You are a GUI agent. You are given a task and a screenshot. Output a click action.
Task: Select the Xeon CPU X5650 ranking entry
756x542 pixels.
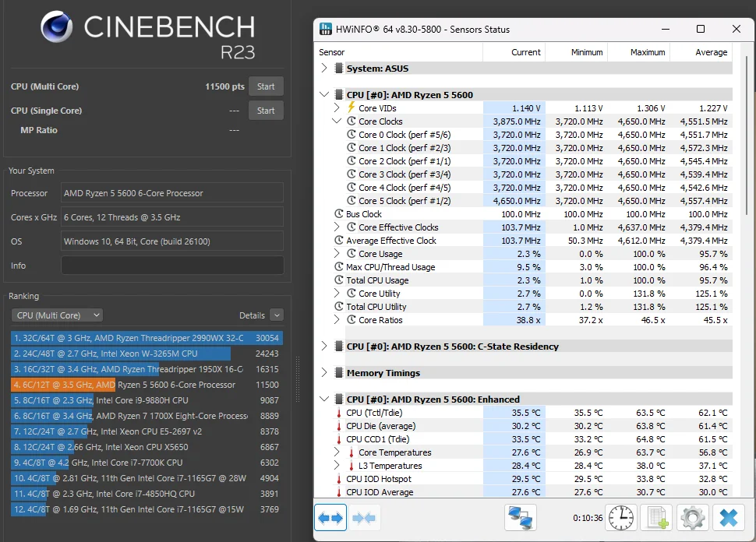[147, 447]
